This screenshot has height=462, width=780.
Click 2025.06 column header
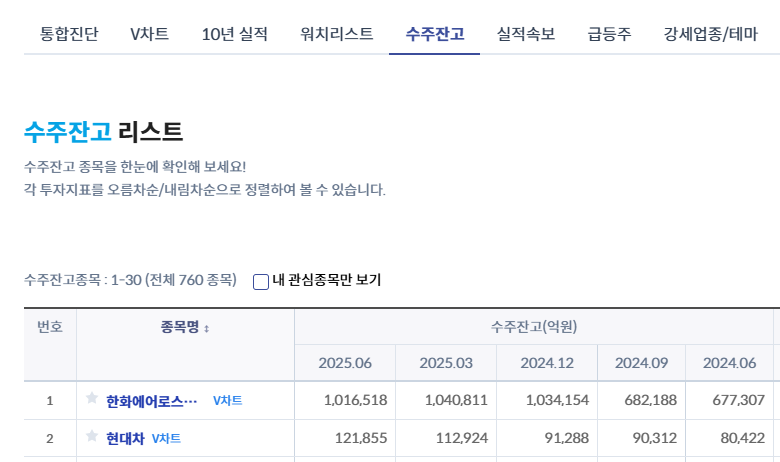(x=345, y=362)
